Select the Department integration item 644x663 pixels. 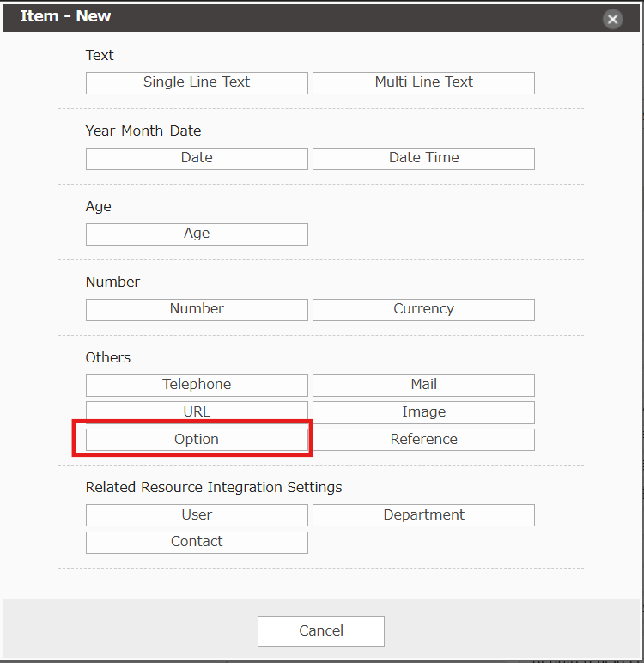[423, 515]
